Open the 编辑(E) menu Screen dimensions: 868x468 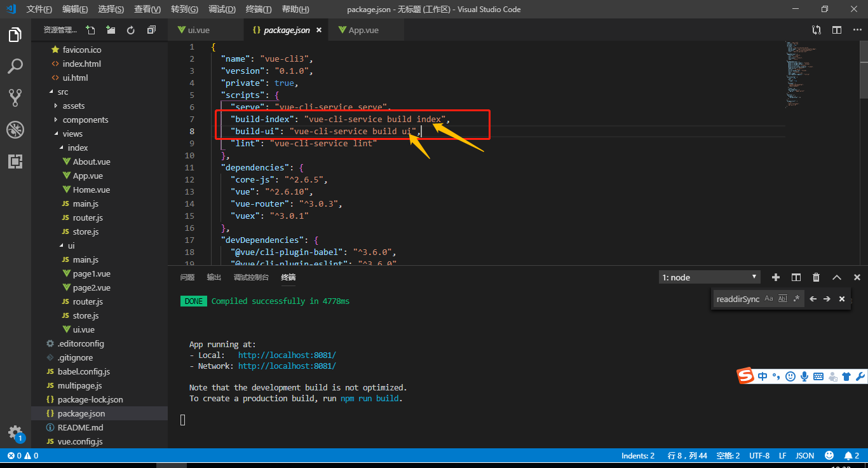(75, 10)
